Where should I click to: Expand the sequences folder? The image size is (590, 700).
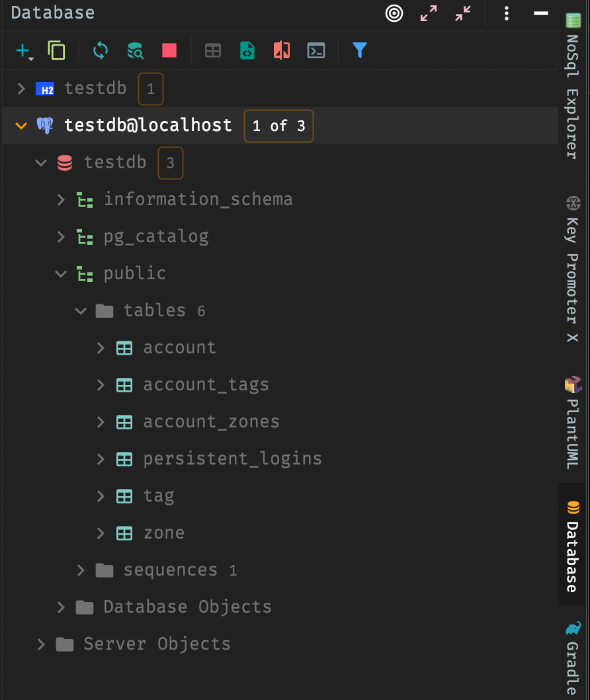(x=81, y=570)
